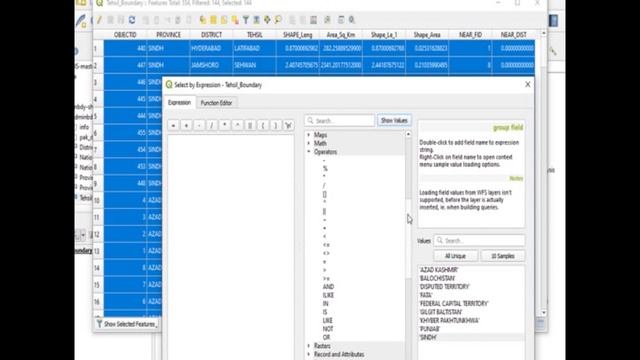Open Select features using an expression icon

[x=203, y=20]
